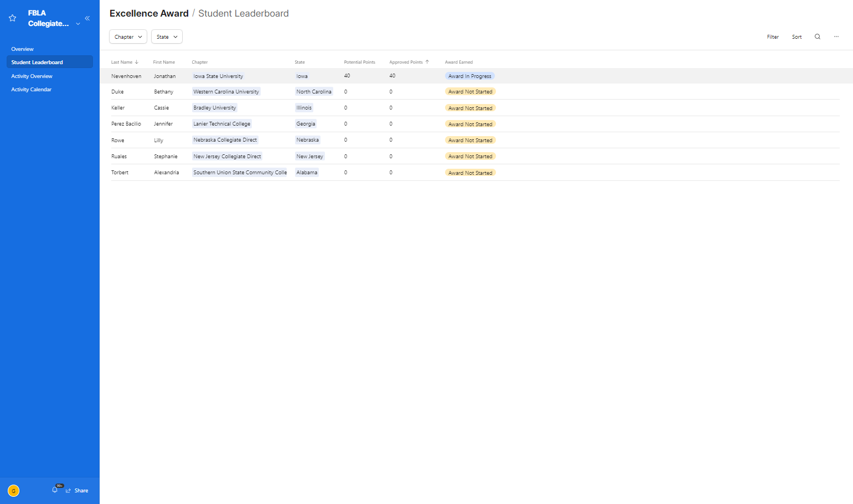
Task: Click Excellence Award breadcrumb title
Action: [x=149, y=13]
